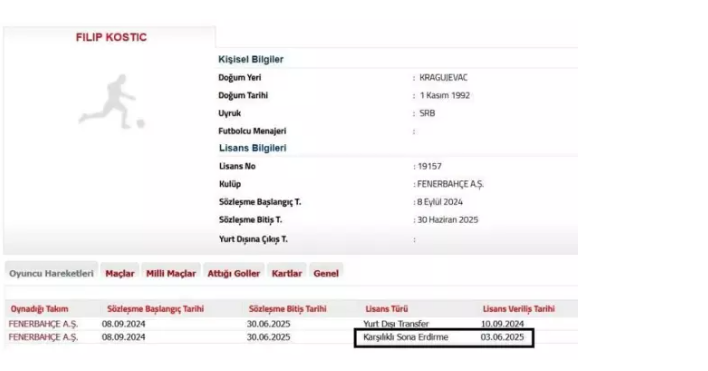Click the Kişisel Bilgiler section heading
708x371 pixels.
coord(251,60)
